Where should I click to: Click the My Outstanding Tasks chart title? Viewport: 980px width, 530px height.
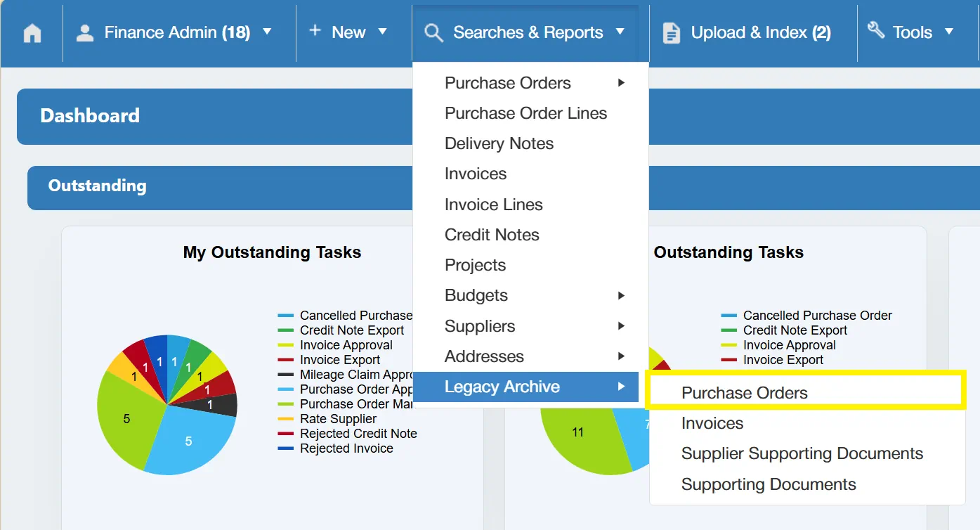pyautogui.click(x=272, y=252)
